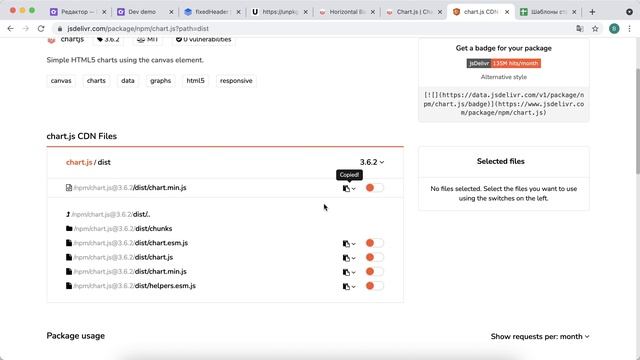Click the parent directory up-arrow icon
Image resolution: width=640 pixels, height=360 pixels.
pyautogui.click(x=68, y=214)
